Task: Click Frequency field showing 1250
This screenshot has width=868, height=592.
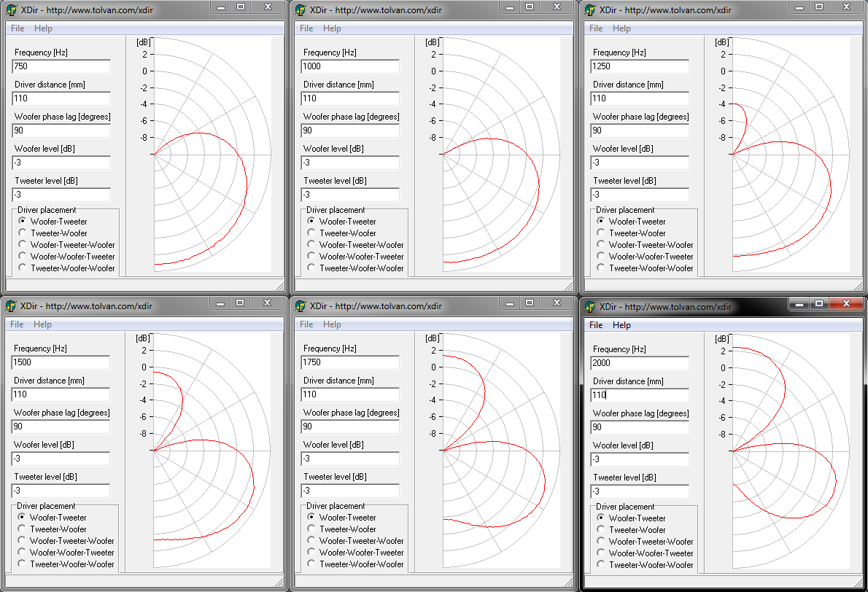Action: point(640,66)
